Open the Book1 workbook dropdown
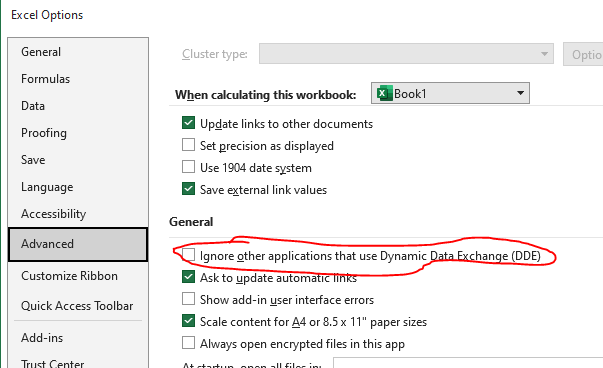 (450, 93)
